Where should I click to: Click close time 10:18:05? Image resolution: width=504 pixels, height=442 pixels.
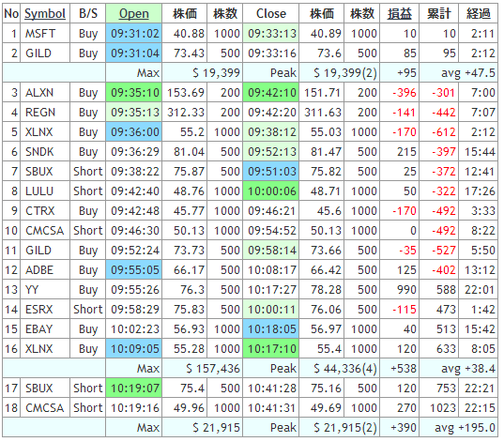tap(271, 329)
